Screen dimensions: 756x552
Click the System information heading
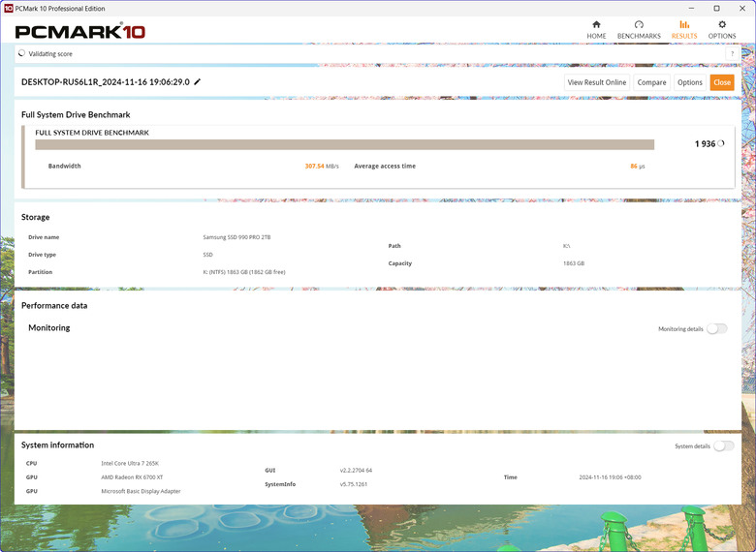pyautogui.click(x=57, y=445)
